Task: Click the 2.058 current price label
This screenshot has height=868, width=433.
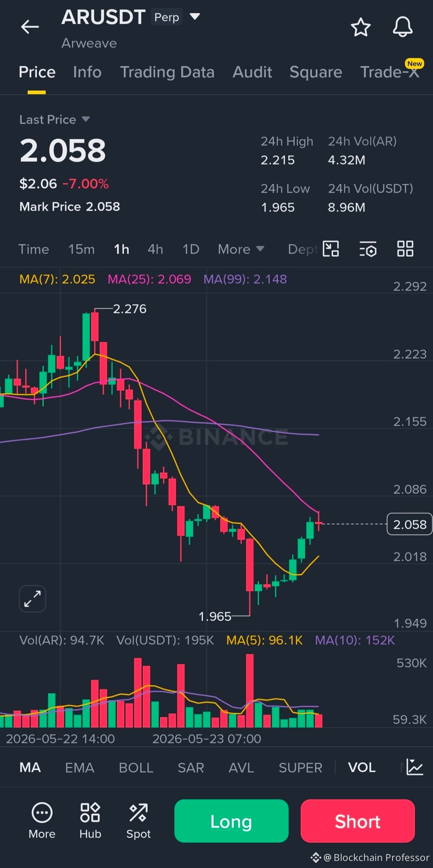Action: click(409, 524)
